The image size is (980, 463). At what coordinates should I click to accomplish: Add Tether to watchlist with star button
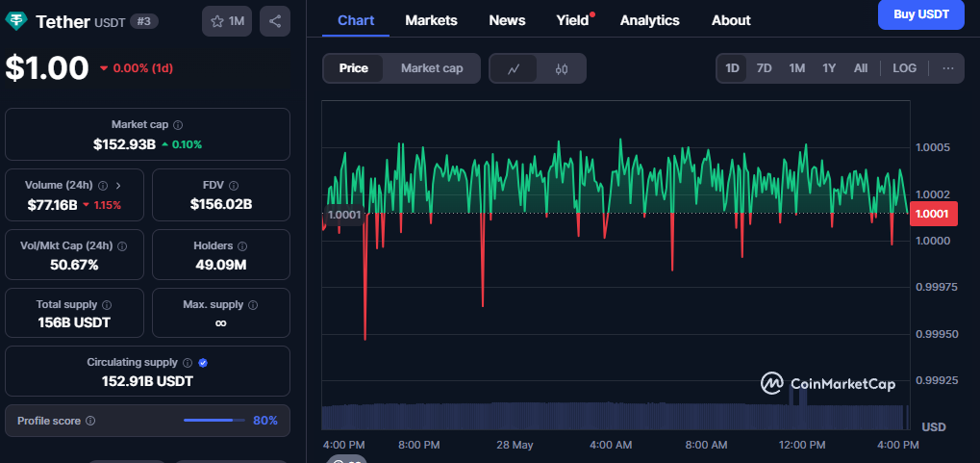[x=227, y=21]
